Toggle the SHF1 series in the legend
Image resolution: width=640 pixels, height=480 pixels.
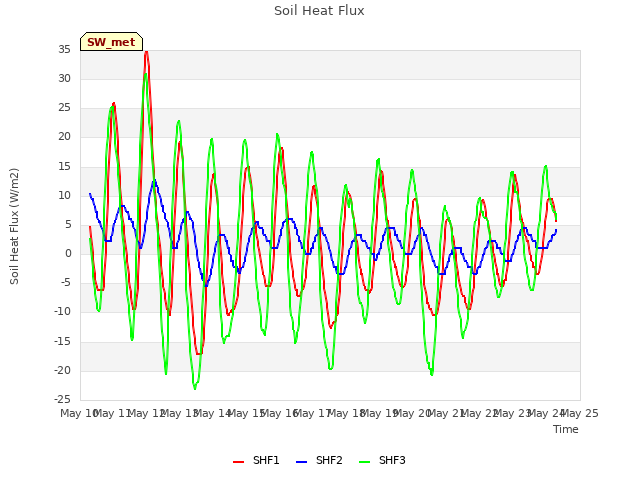tap(256, 460)
